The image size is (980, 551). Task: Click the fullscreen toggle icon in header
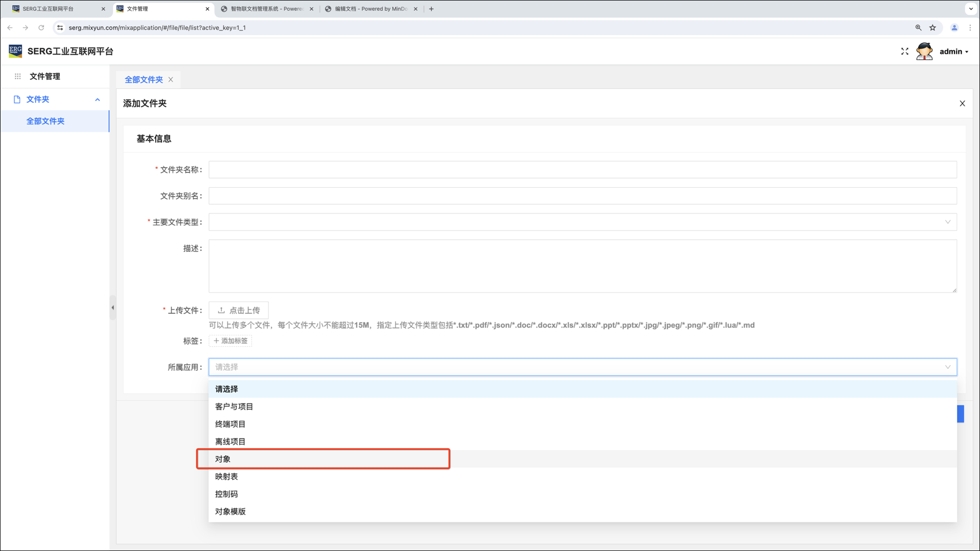[x=904, y=52]
